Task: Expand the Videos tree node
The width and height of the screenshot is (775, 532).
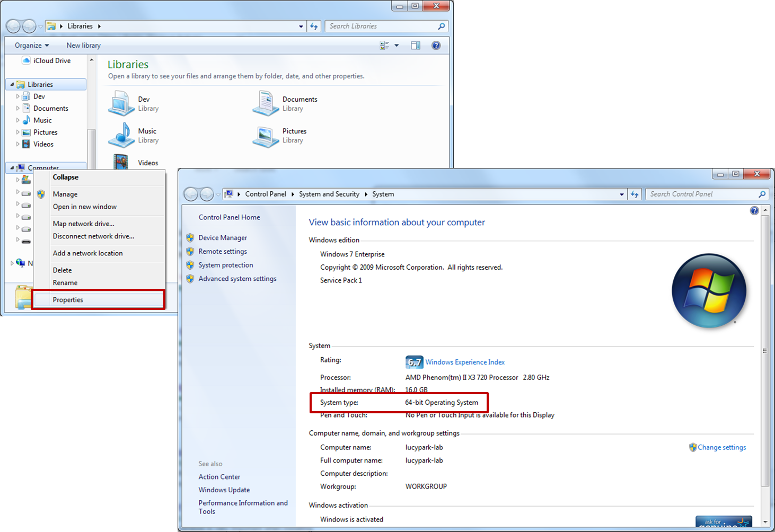Action: [18, 144]
